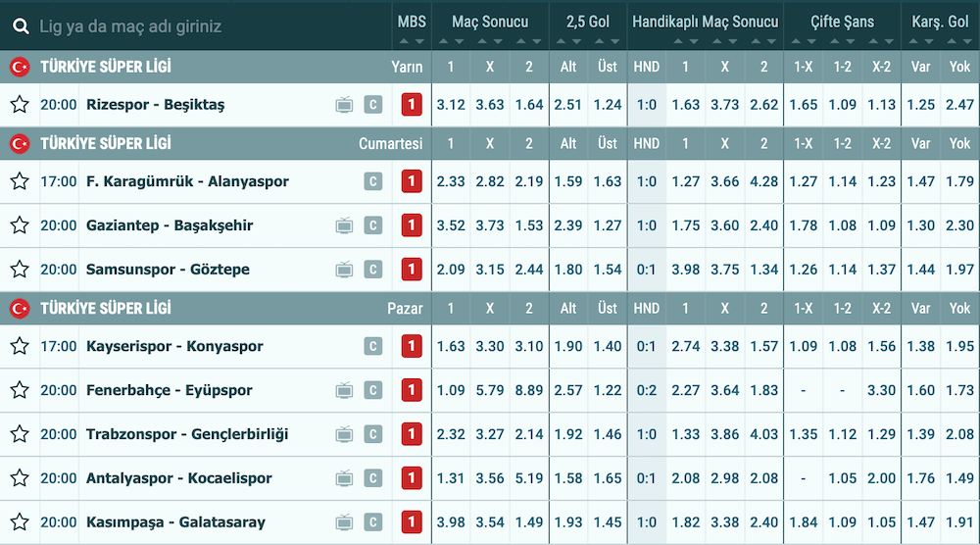Viewport: 980px width, 545px height.
Task: Click the search magnifier icon
Action: tap(22, 26)
